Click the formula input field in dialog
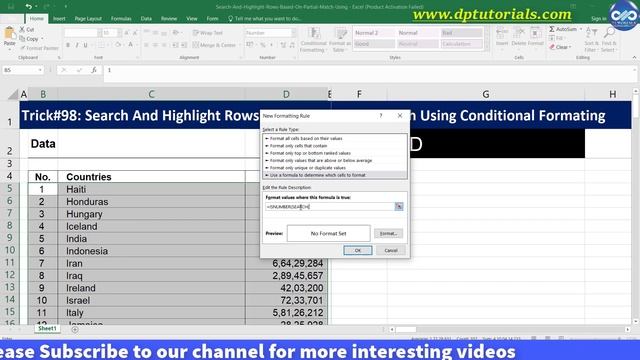 pos(329,207)
